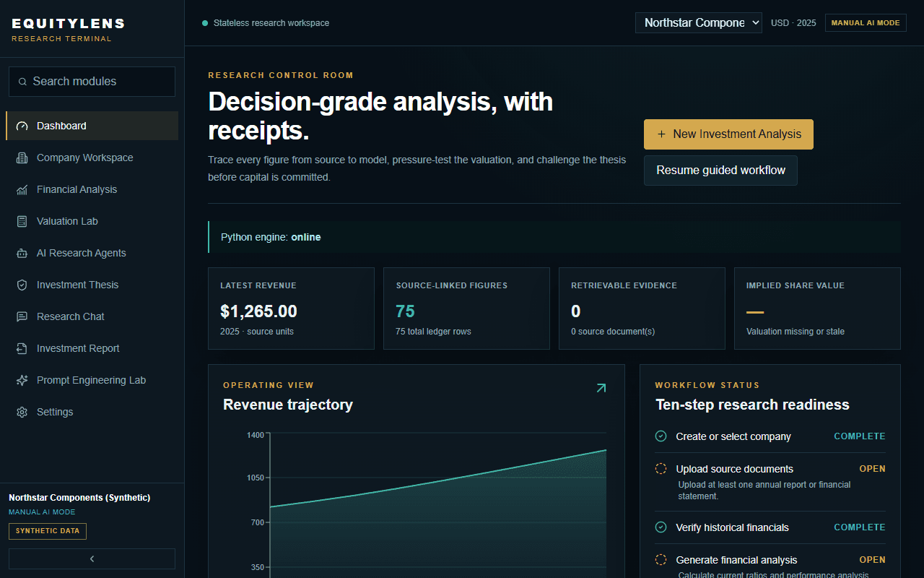
Task: Click the Source-Linked Figures card
Action: pos(466,309)
